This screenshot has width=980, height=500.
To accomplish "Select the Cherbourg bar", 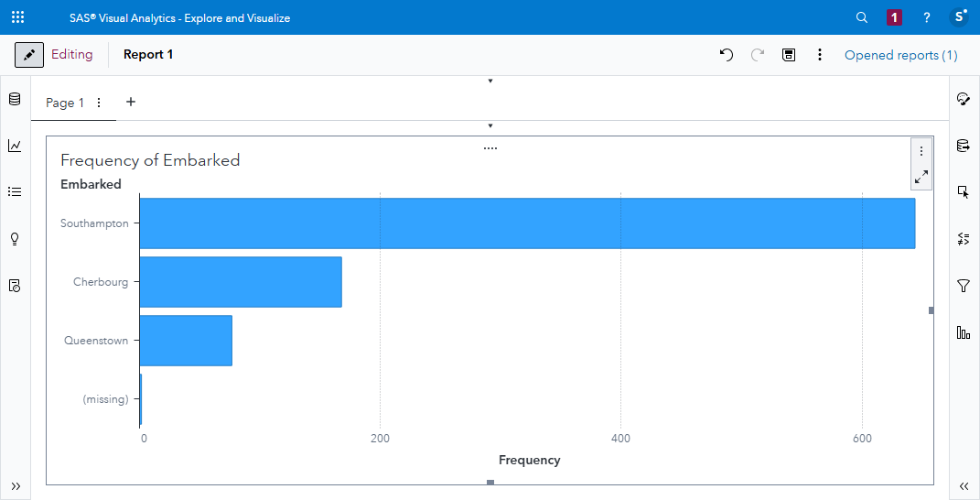I will pyautogui.click(x=241, y=282).
